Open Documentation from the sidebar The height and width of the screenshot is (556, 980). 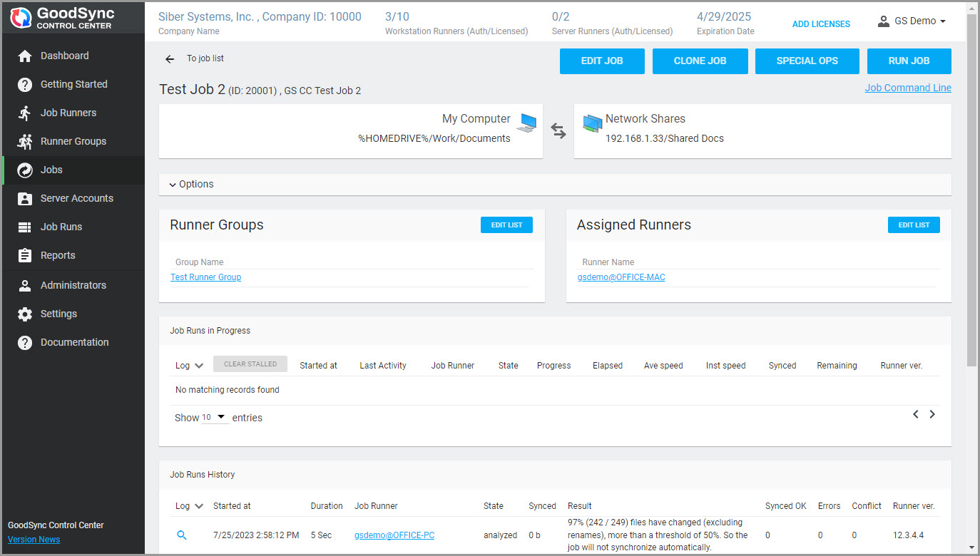pos(74,342)
